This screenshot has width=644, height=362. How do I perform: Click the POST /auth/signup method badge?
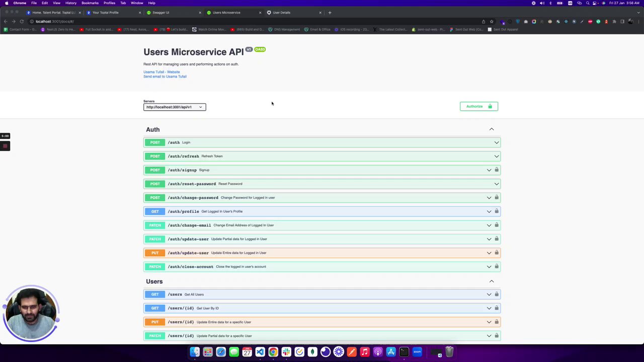tap(155, 170)
